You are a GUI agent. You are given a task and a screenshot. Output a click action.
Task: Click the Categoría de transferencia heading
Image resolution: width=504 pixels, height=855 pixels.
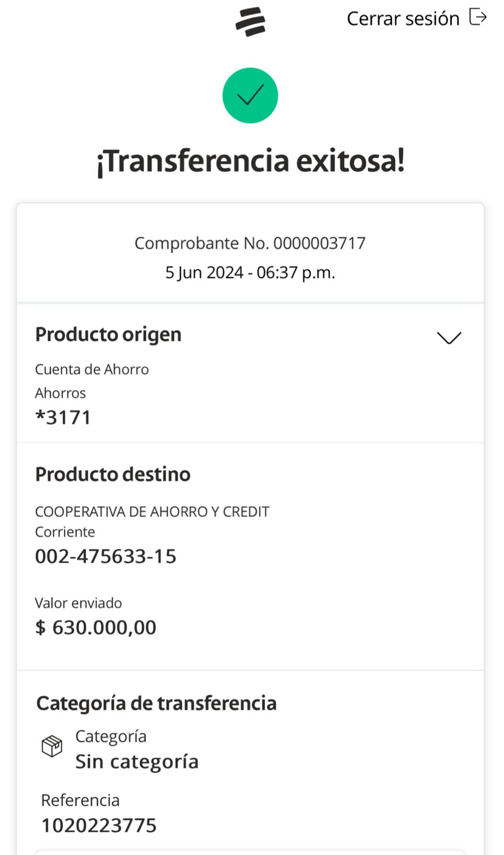click(156, 703)
